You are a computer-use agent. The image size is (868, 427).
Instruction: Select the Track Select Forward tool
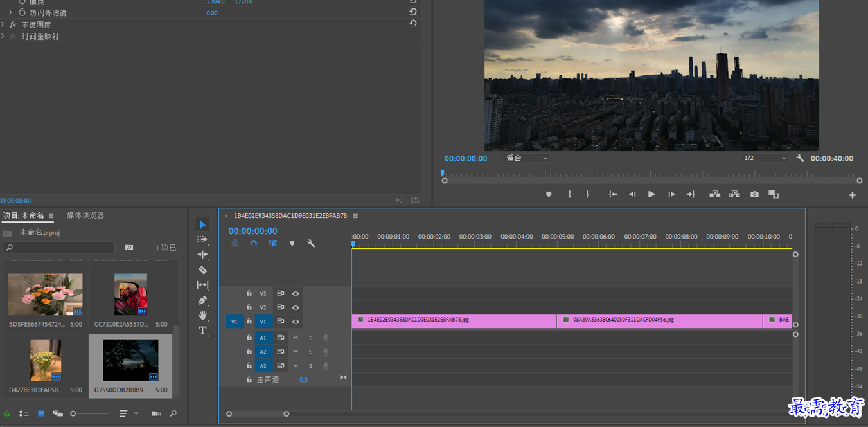203,239
